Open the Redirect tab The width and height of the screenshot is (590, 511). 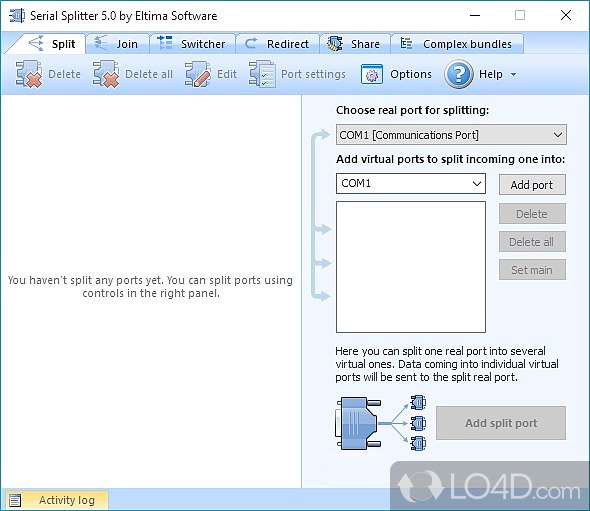(x=278, y=44)
